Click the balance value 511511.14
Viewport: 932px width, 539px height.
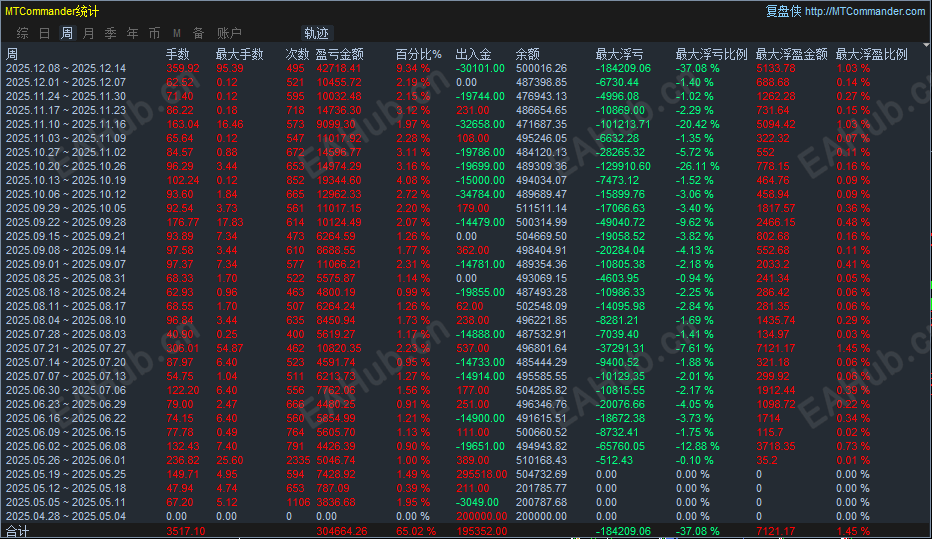[541, 209]
